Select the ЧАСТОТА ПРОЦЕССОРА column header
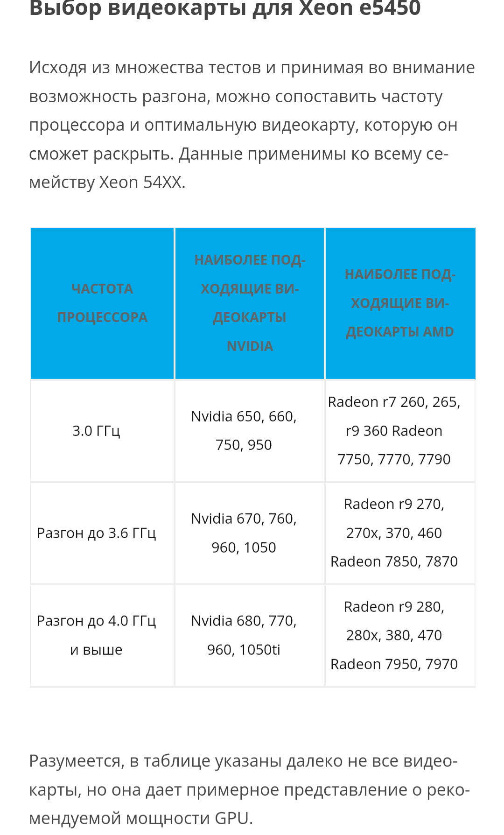 (102, 303)
